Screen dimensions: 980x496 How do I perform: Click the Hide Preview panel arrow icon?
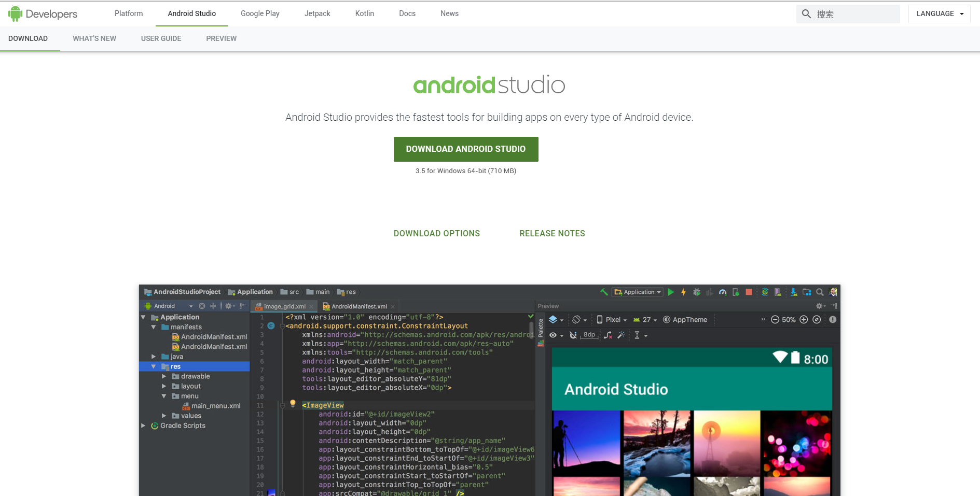click(x=834, y=306)
